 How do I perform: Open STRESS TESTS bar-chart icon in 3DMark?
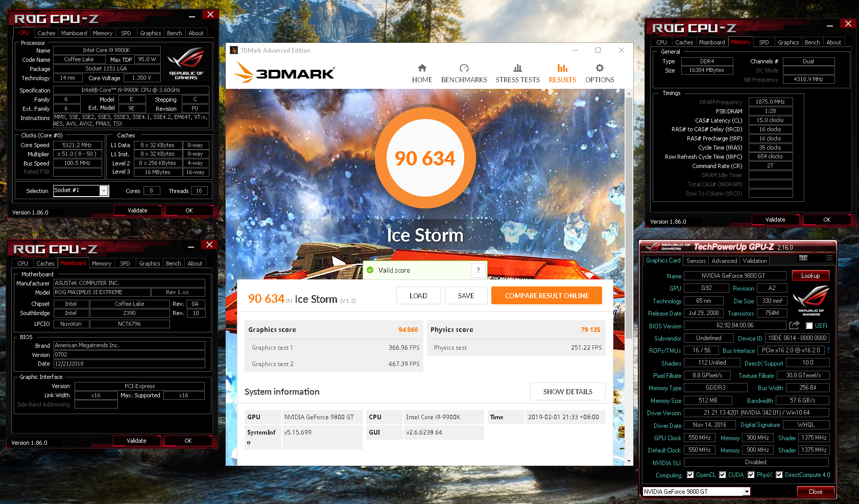coord(517,68)
